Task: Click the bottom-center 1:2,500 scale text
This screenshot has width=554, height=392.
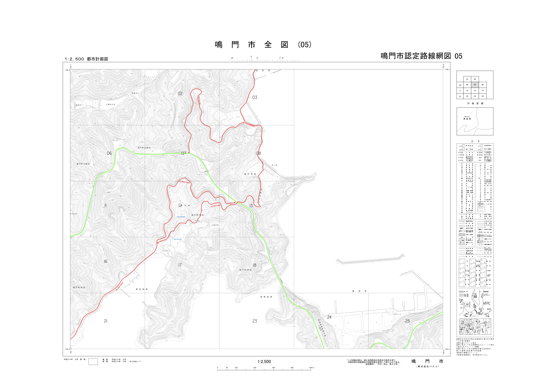Action: click(x=264, y=362)
